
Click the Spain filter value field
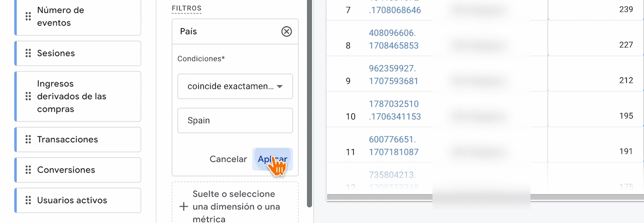[x=235, y=121]
